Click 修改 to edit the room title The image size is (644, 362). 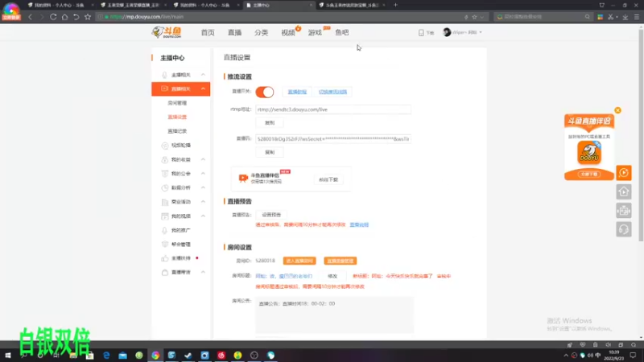pos(332,276)
